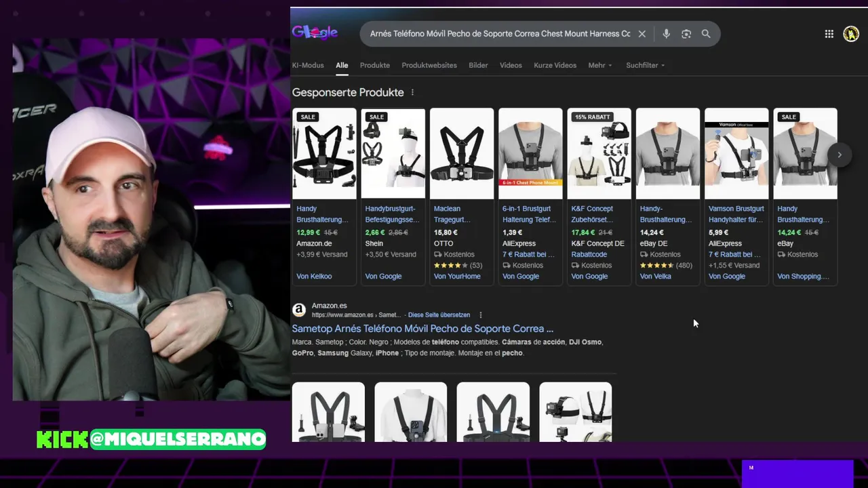Click the +3,99 € Versand text
Image resolution: width=868 pixels, height=488 pixels.
pos(321,254)
